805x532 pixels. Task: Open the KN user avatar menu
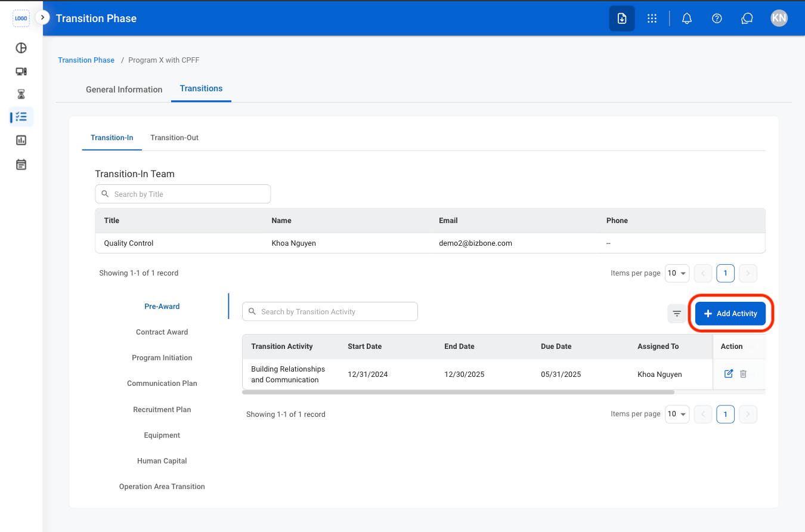point(779,18)
